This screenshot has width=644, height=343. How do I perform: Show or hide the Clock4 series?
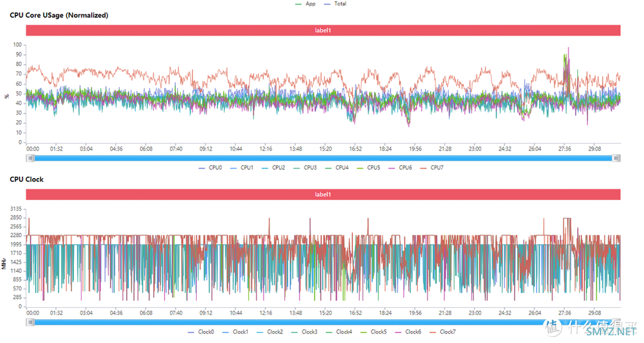(339, 332)
